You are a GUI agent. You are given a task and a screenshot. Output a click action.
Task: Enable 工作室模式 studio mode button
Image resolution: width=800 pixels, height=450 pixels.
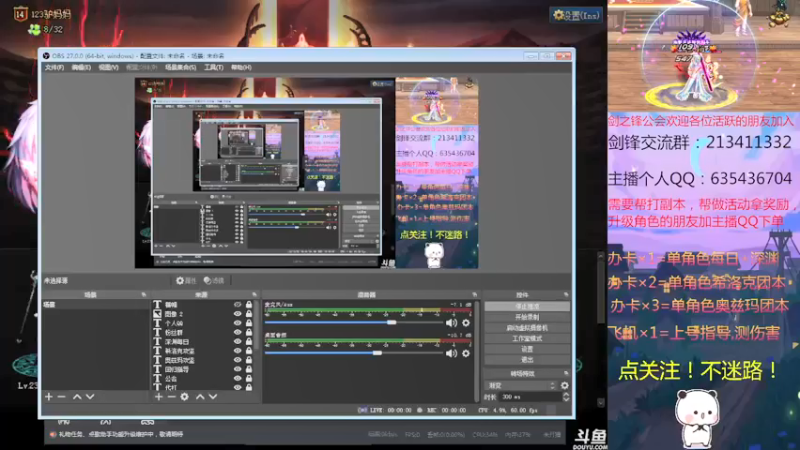click(x=527, y=338)
